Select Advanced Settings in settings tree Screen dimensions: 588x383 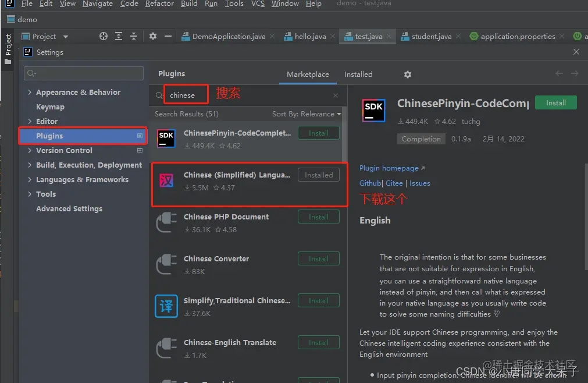(69, 208)
